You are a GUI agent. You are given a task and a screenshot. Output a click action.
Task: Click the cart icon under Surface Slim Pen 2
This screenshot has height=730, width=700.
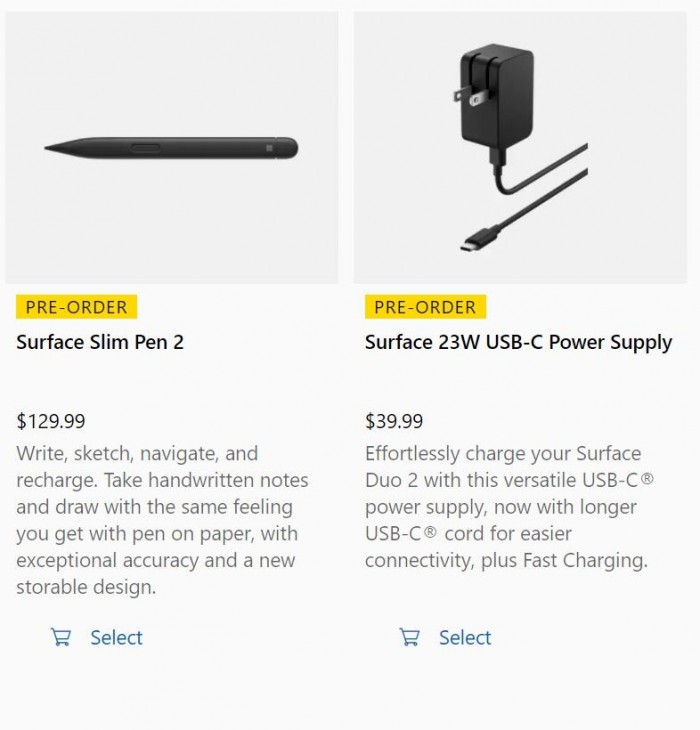[x=61, y=637]
